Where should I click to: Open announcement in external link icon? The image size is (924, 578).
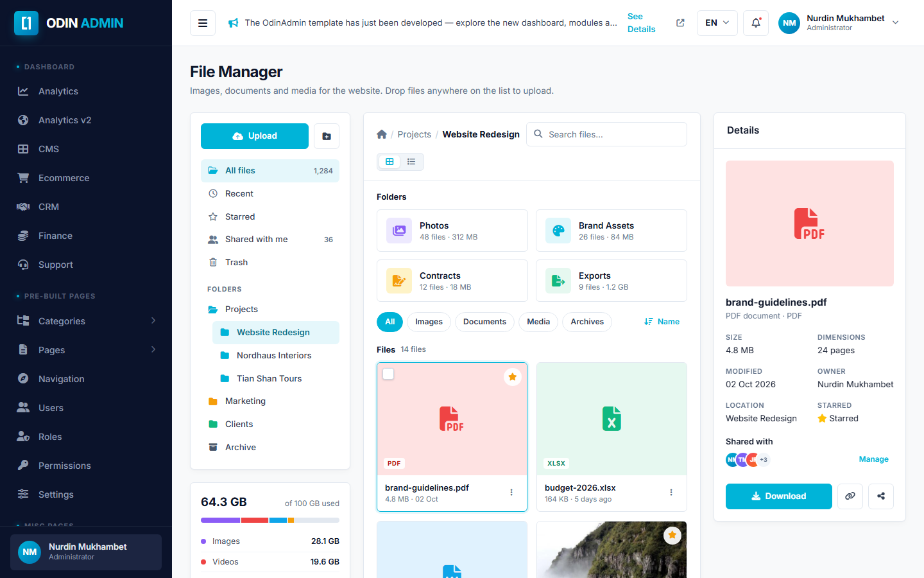click(x=680, y=23)
